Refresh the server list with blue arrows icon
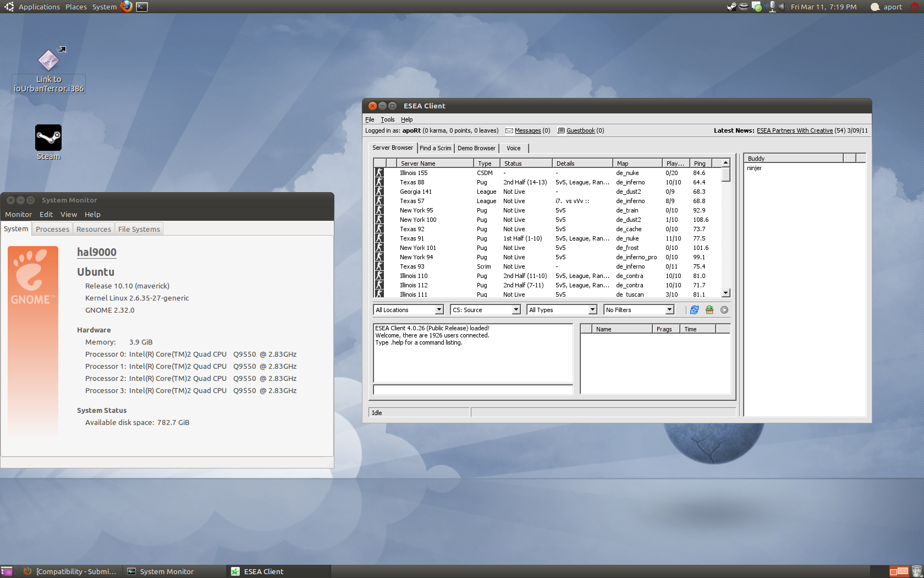This screenshot has width=924, height=578. 694,310
